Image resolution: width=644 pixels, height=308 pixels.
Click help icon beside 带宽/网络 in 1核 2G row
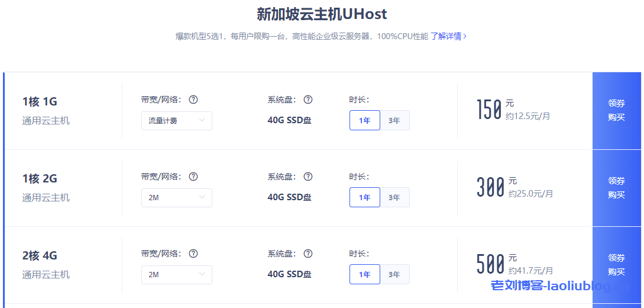pyautogui.click(x=193, y=177)
